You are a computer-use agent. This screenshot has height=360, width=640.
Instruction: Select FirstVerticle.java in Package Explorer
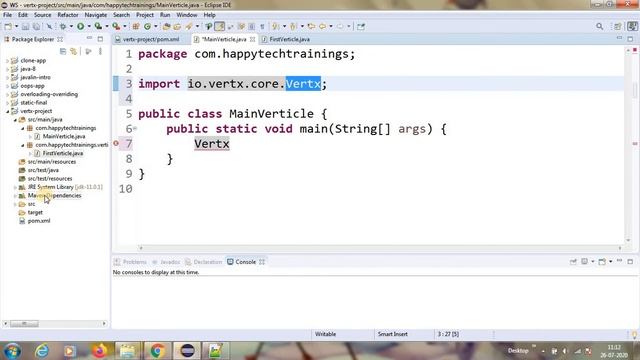pos(62,153)
